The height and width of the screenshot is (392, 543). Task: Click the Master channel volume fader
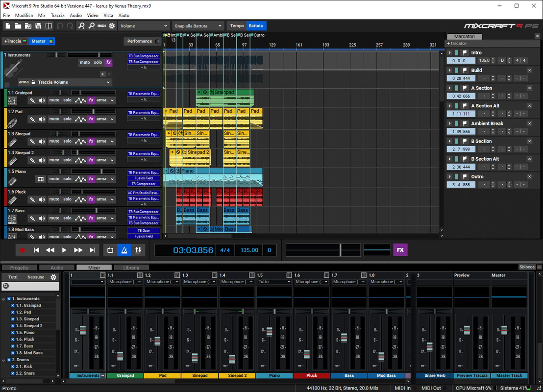click(504, 330)
